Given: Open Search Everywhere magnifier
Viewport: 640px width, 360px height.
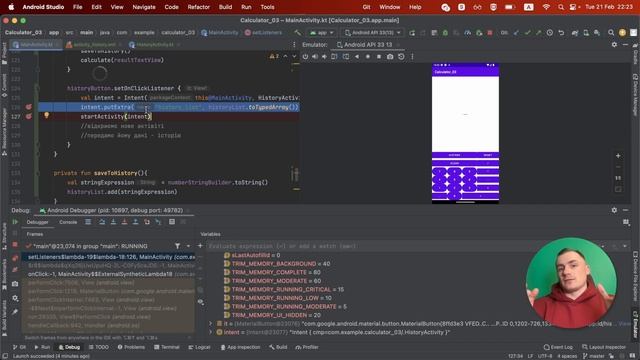Looking at the screenshot, I should pyautogui.click(x=611, y=33).
